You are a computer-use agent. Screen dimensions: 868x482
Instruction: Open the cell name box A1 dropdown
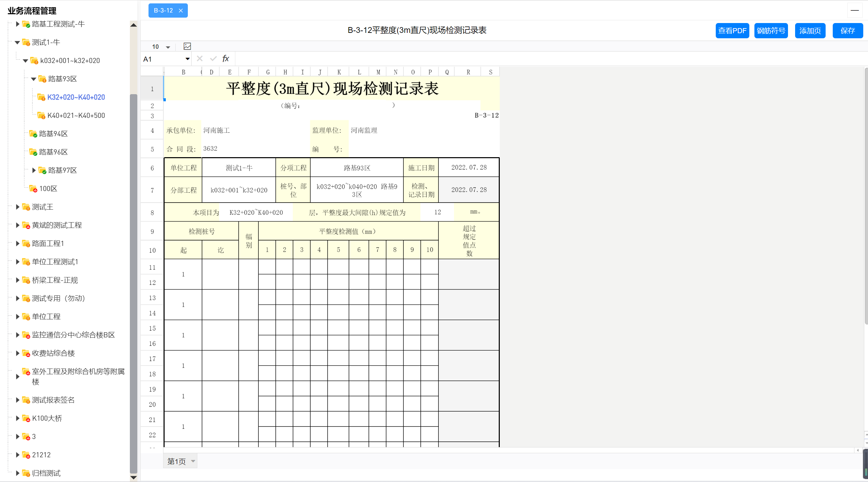(x=188, y=59)
